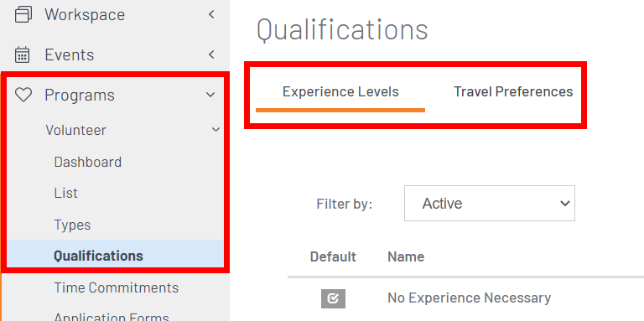Switch to the Travel Preferences tab

(513, 91)
